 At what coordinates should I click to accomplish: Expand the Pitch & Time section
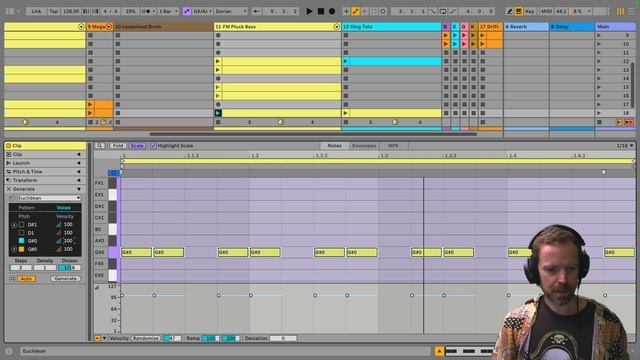pos(79,171)
